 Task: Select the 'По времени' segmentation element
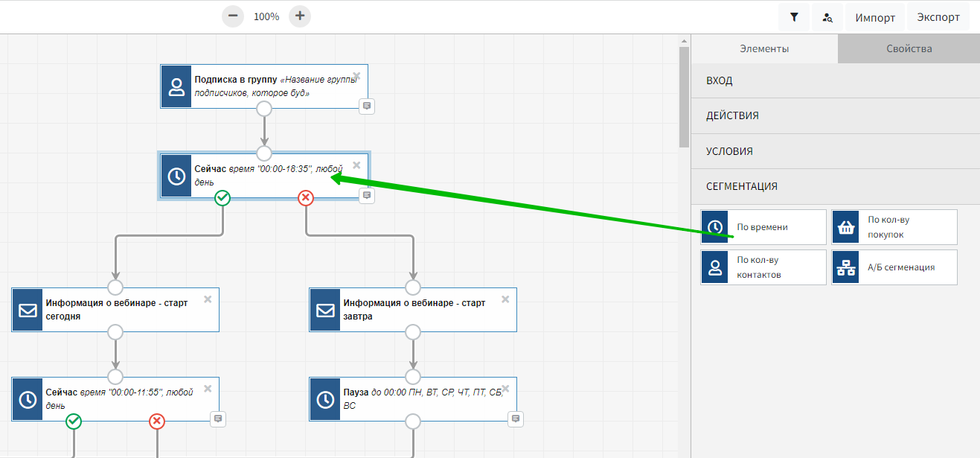(763, 227)
